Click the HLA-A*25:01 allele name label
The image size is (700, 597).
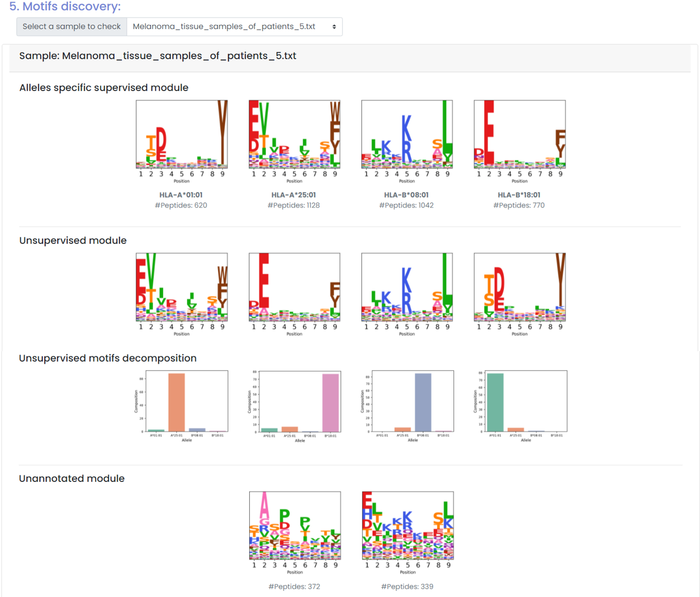[294, 195]
